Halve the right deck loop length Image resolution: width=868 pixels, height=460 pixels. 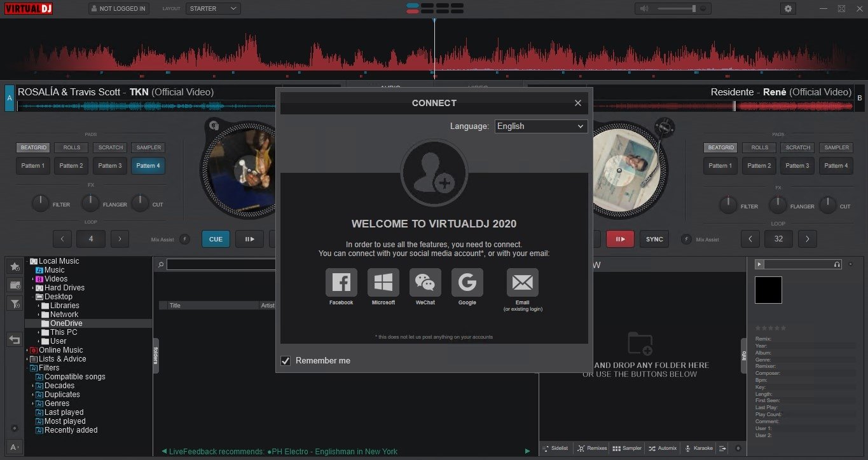click(x=750, y=239)
